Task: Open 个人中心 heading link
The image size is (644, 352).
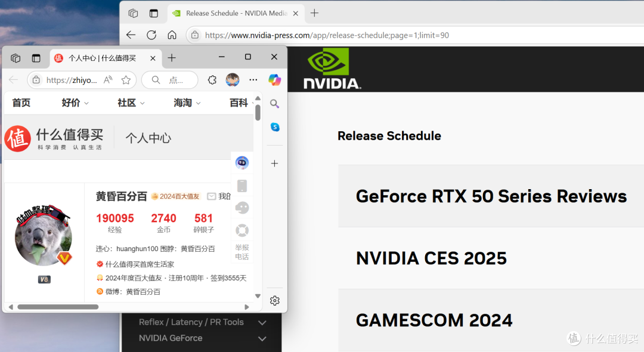Action: (148, 138)
